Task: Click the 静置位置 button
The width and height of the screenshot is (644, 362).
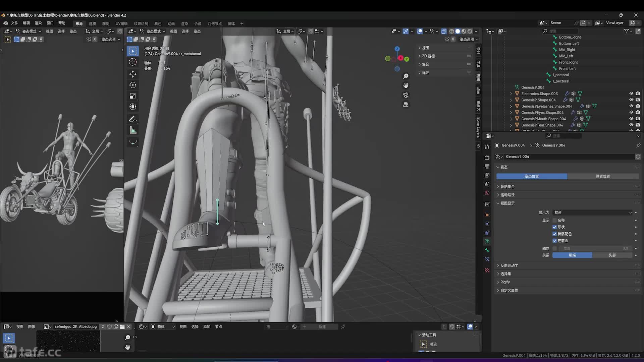Action: pos(603,176)
